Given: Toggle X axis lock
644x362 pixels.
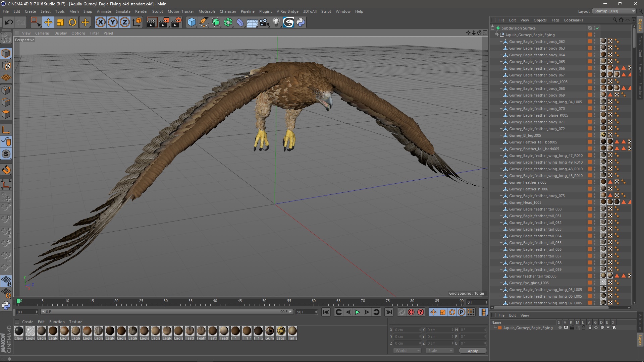Looking at the screenshot, I should [100, 22].
